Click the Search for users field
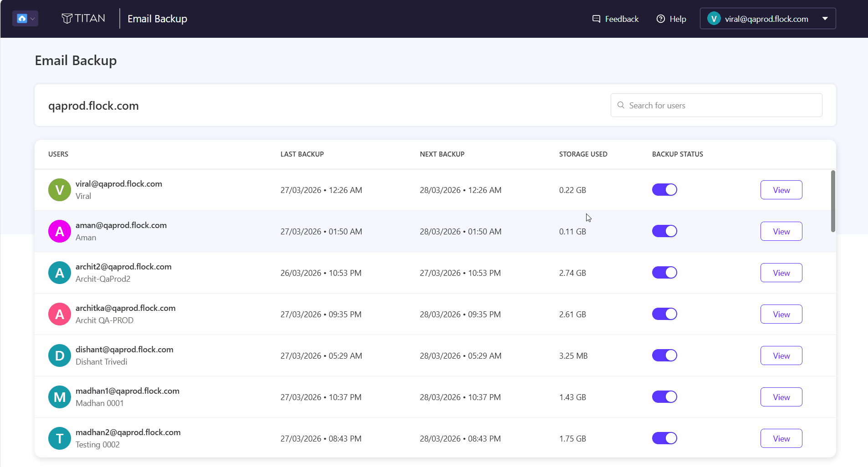 (716, 105)
